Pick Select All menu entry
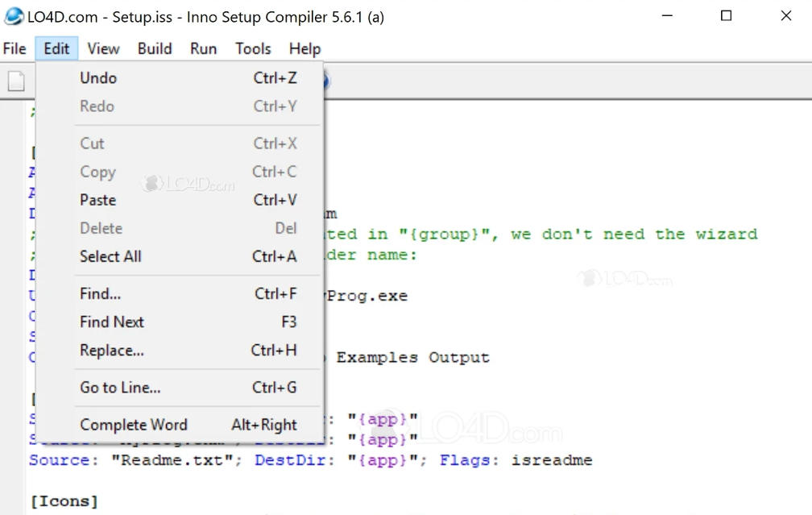The image size is (812, 515). (110, 256)
